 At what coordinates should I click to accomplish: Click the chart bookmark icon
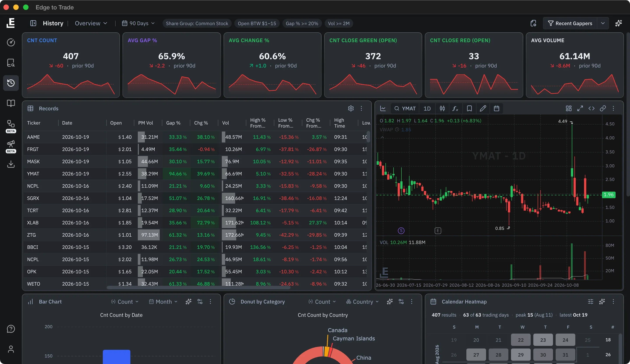[469, 108]
